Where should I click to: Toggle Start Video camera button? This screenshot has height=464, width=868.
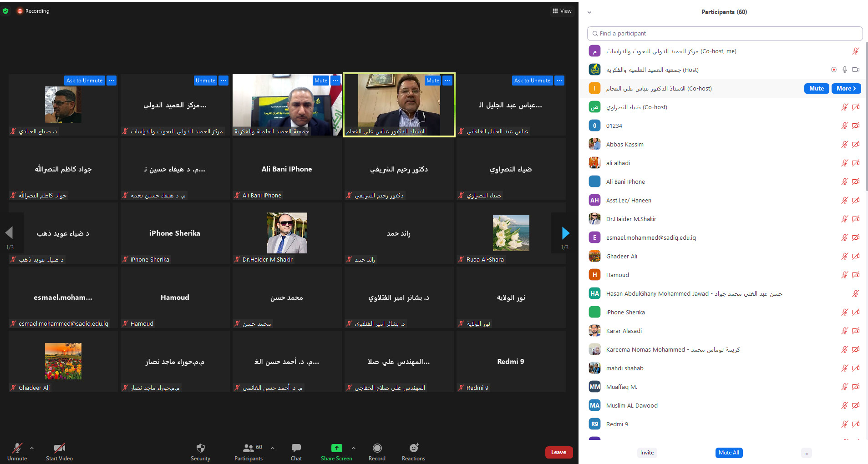(59, 448)
